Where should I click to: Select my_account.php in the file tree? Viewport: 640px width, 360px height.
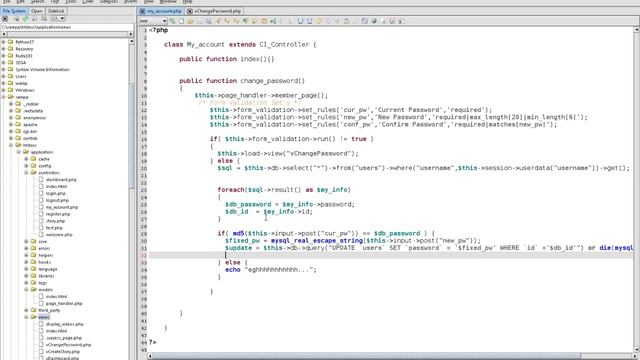[62, 207]
